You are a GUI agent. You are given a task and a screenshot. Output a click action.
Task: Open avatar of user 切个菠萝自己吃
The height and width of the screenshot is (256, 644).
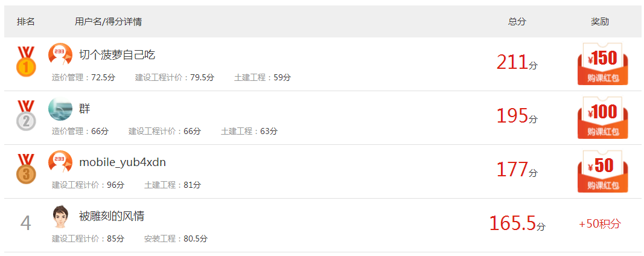pos(60,55)
